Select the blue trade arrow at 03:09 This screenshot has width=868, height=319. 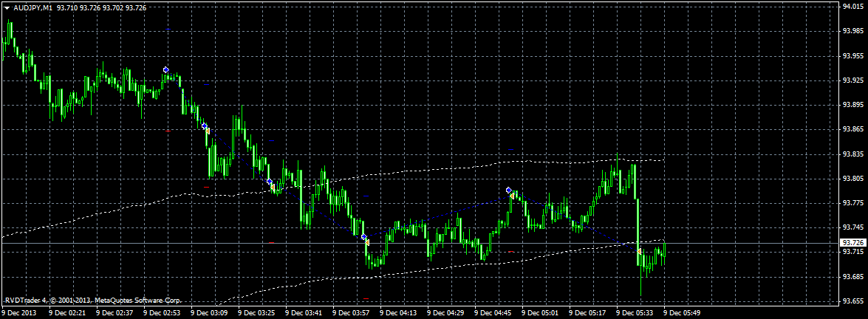[205, 126]
